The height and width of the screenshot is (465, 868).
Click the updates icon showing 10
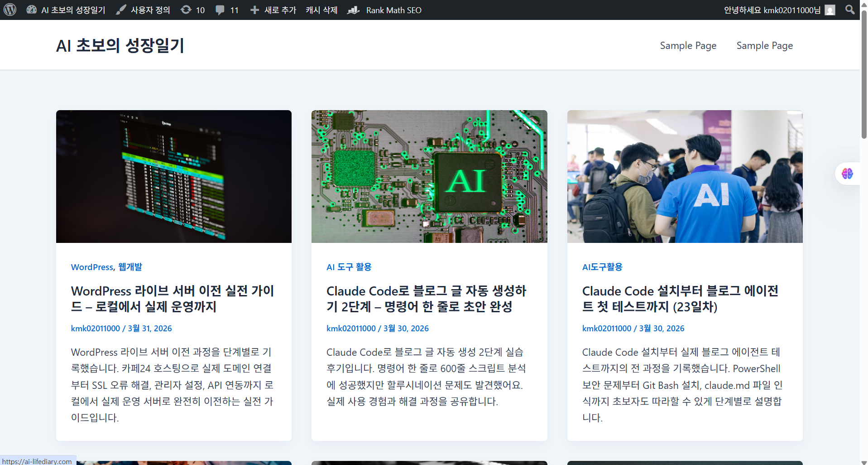coord(192,10)
